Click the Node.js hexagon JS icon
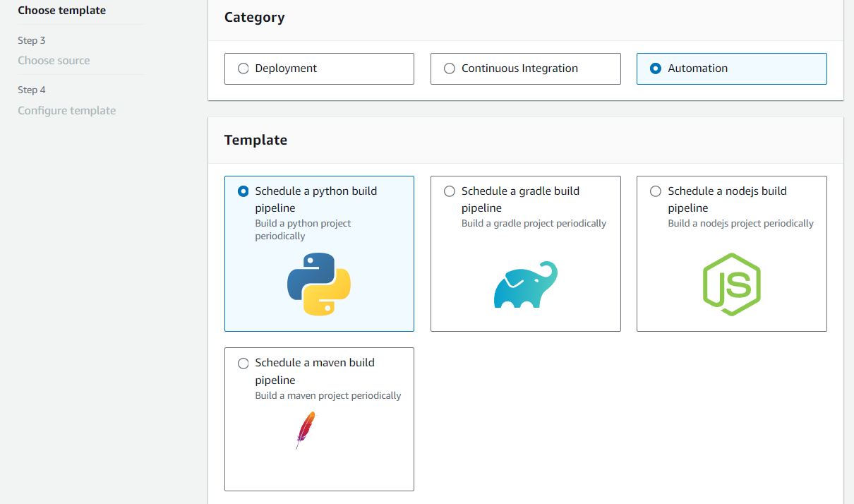The width and height of the screenshot is (854, 504). point(731,284)
